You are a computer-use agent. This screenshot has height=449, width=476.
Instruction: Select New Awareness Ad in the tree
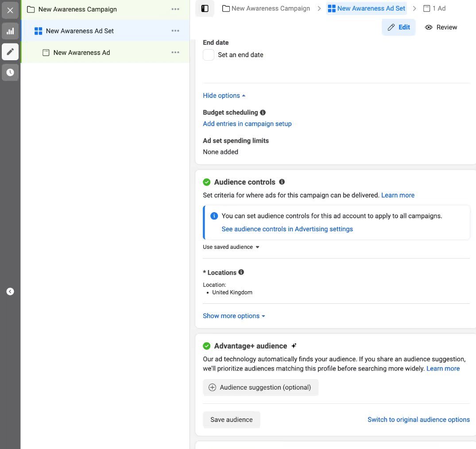pyautogui.click(x=105, y=52)
